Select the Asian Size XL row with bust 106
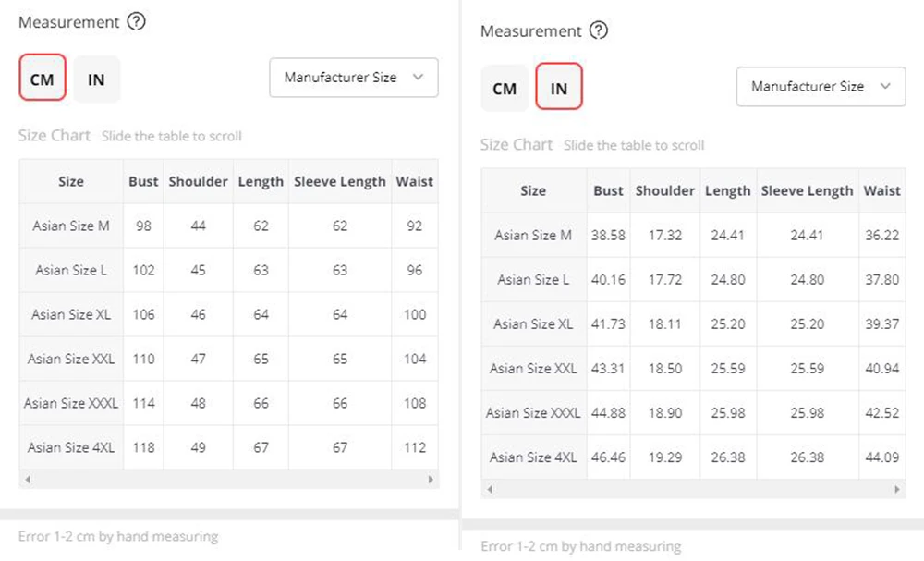Viewport: 924px width, 561px height. pos(71,315)
